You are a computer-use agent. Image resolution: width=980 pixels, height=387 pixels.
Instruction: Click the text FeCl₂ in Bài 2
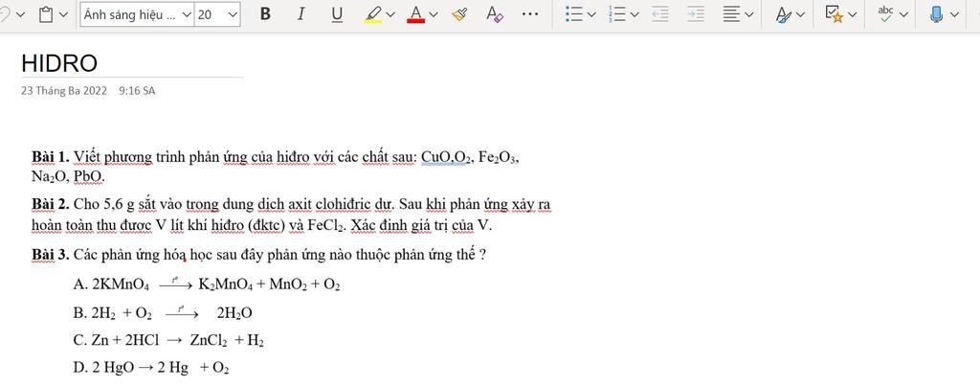click(x=325, y=226)
